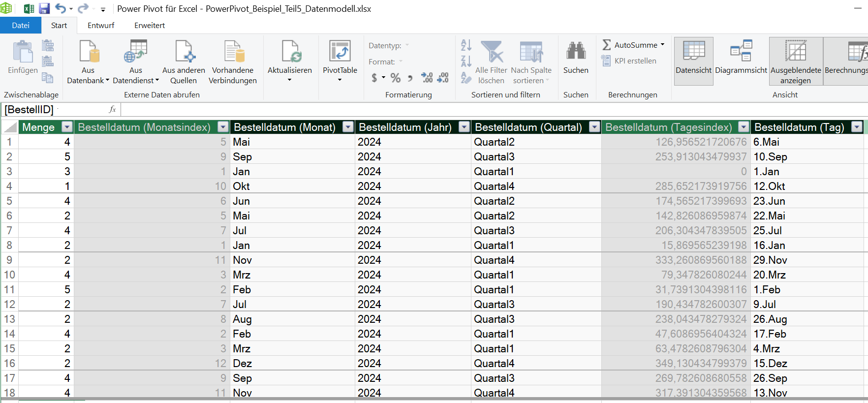Apply percent format icon
The image size is (868, 403).
click(395, 78)
